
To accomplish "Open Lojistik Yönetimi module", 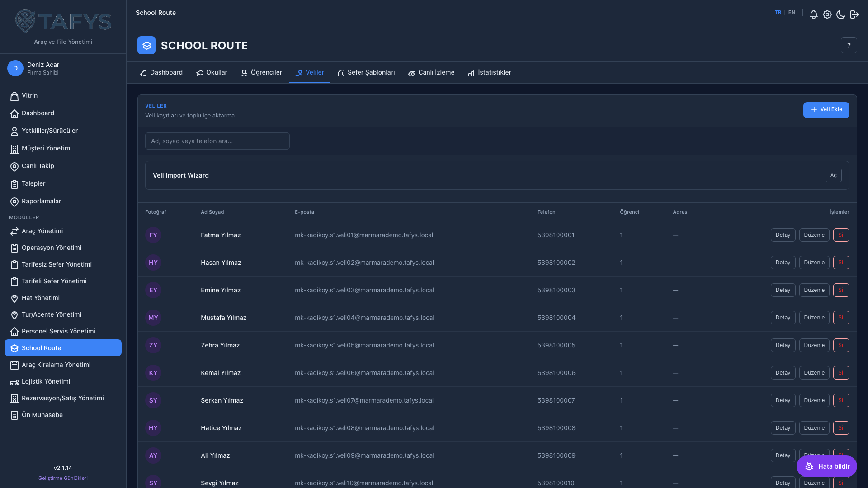I will coord(63,382).
